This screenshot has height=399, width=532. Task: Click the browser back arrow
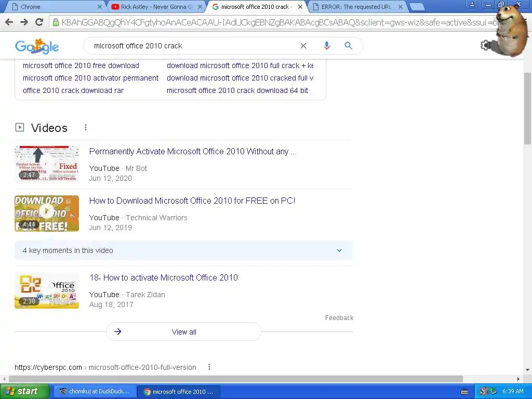click(x=9, y=22)
